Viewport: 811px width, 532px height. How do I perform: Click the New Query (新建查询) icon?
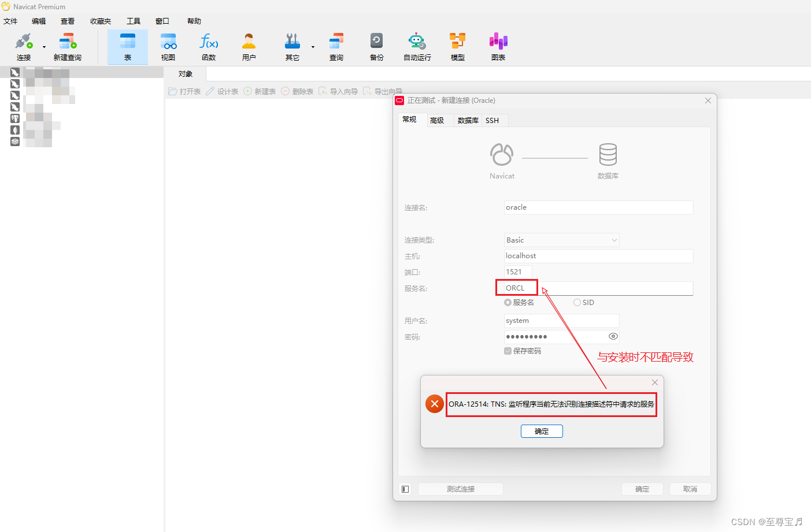(68, 47)
